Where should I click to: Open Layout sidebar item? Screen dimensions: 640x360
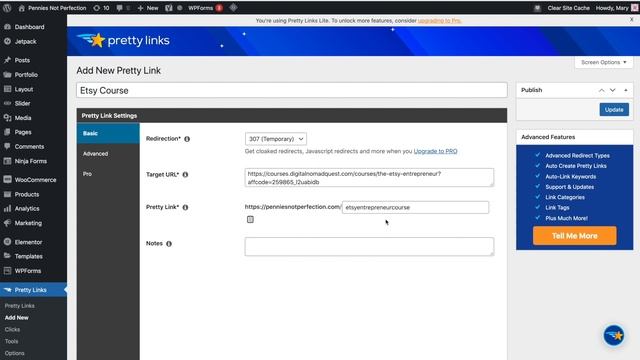click(24, 89)
